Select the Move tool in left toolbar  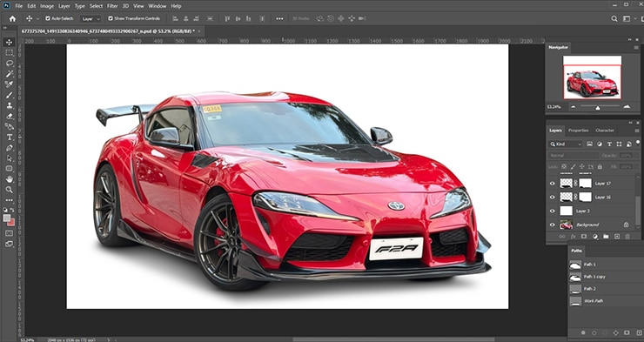click(x=9, y=42)
